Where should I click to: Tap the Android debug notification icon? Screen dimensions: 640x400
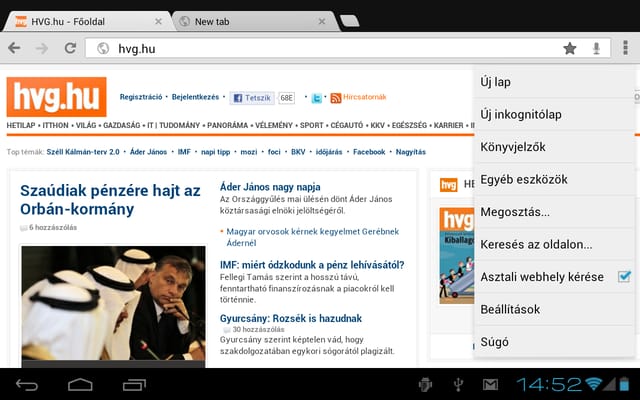click(425, 384)
